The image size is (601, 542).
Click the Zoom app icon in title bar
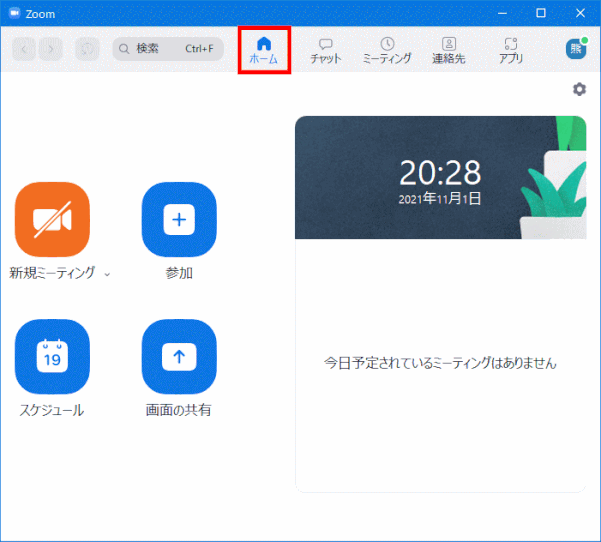(14, 13)
